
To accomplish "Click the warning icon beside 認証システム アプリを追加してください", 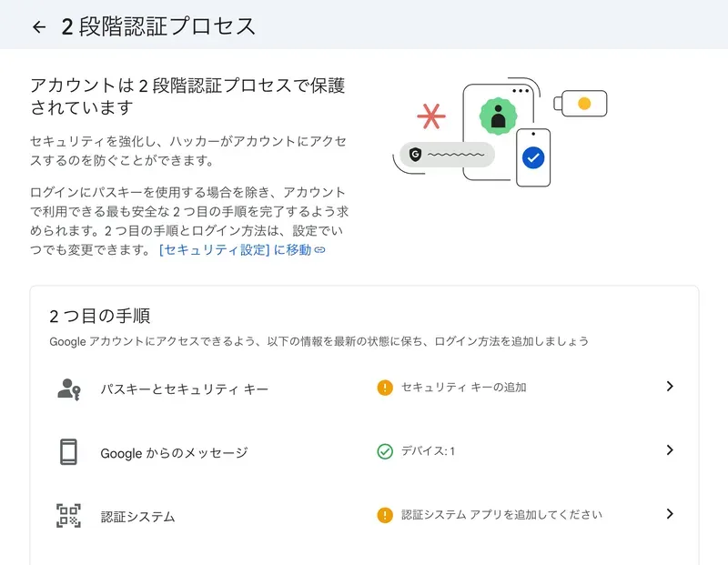I will coord(383,514).
